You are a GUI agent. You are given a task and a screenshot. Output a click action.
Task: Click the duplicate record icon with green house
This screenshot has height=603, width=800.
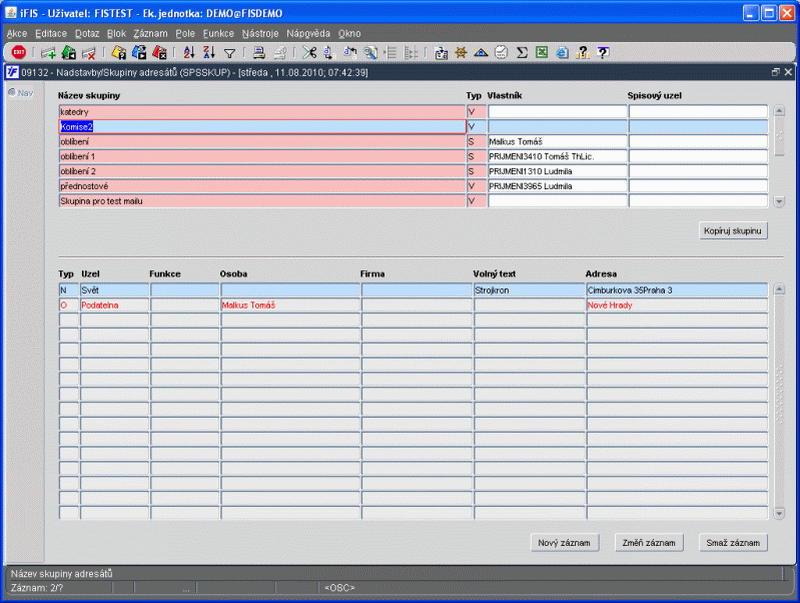[x=68, y=52]
